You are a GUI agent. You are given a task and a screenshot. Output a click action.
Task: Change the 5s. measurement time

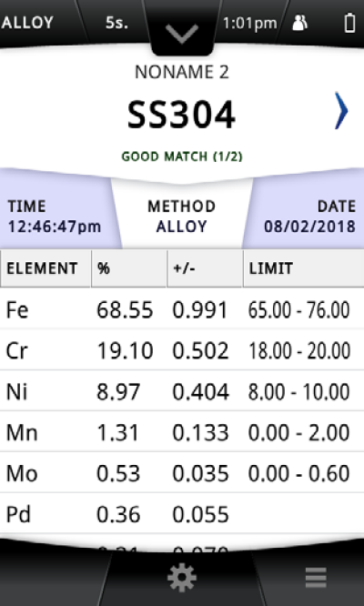[117, 23]
